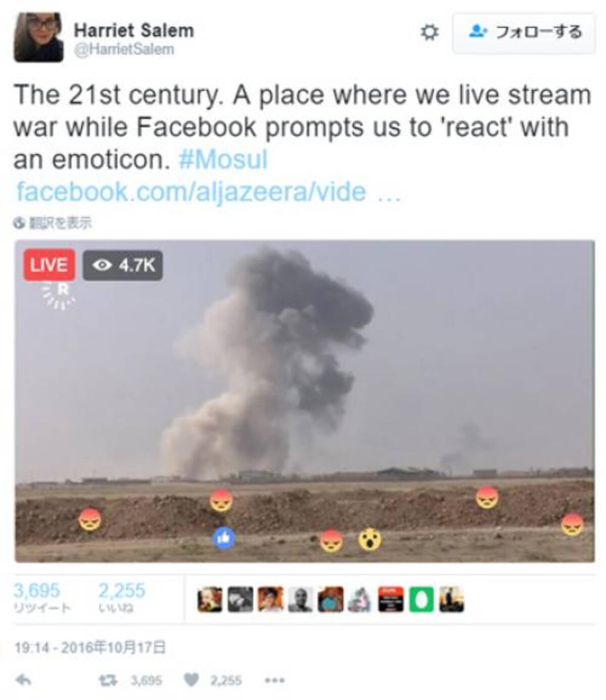Click the red LIVE badge
This screenshot has height=700, width=606.
point(49,264)
